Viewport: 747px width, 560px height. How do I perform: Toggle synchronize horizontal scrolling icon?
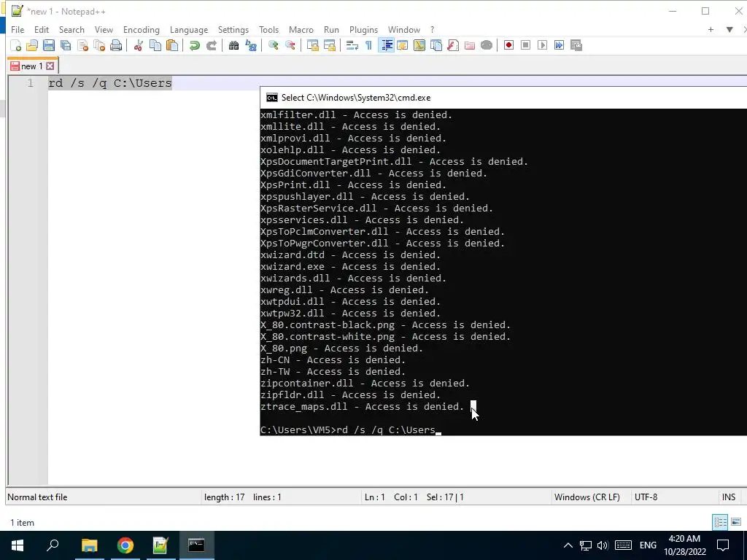click(329, 45)
